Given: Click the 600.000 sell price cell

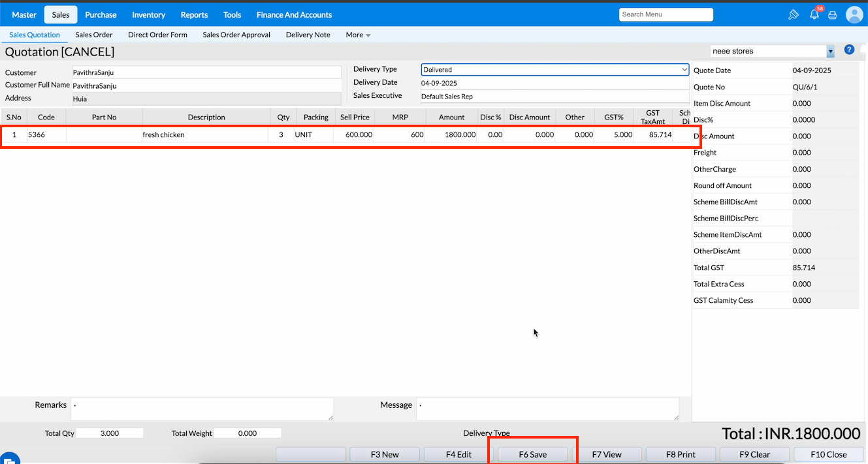Looking at the screenshot, I should coord(353,134).
